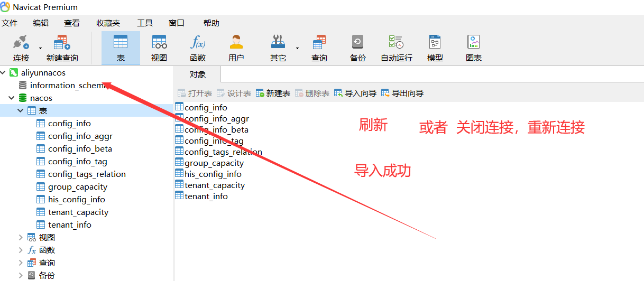Select config_info_tag in the sidebar tree
Viewport: 644px width, 281px height.
coord(78,161)
